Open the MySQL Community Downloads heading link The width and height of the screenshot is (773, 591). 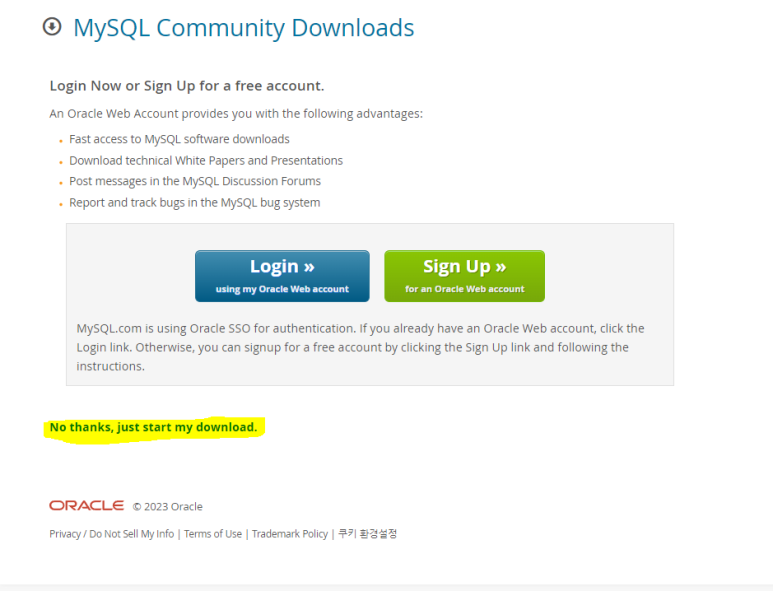coord(244,28)
